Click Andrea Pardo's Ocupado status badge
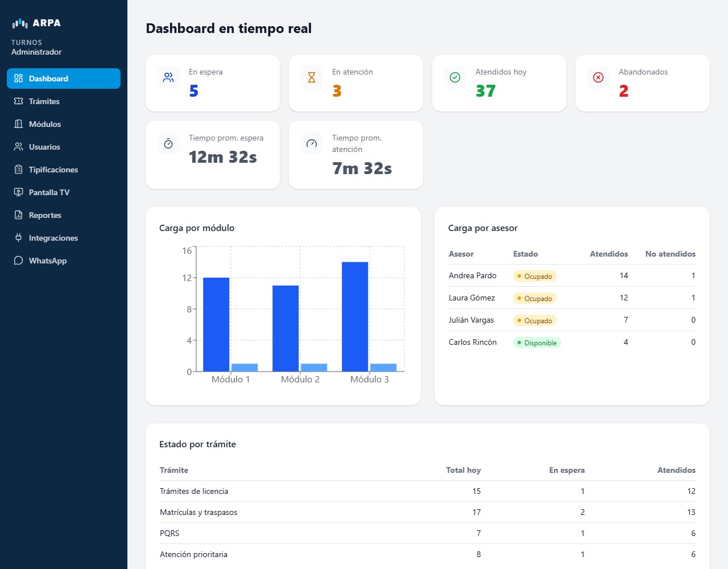 click(535, 276)
